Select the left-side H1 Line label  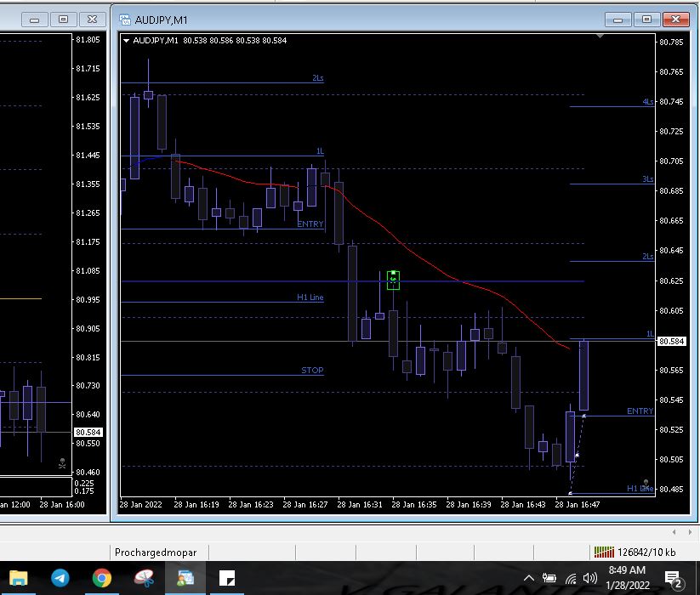pos(310,297)
